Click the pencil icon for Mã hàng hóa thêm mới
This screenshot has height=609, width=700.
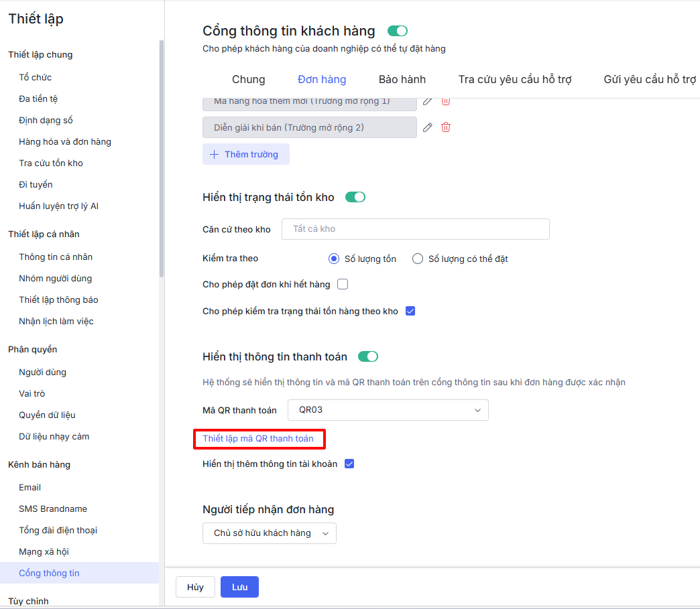[427, 101]
